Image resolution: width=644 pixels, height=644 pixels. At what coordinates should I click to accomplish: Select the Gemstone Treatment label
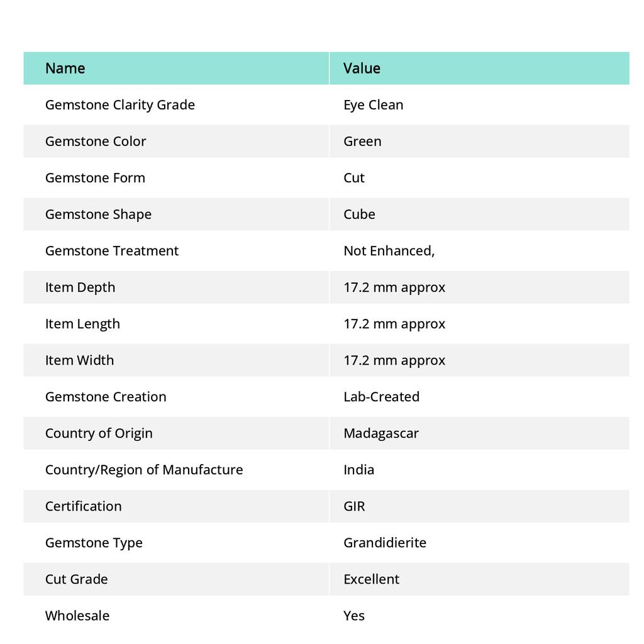click(x=112, y=250)
